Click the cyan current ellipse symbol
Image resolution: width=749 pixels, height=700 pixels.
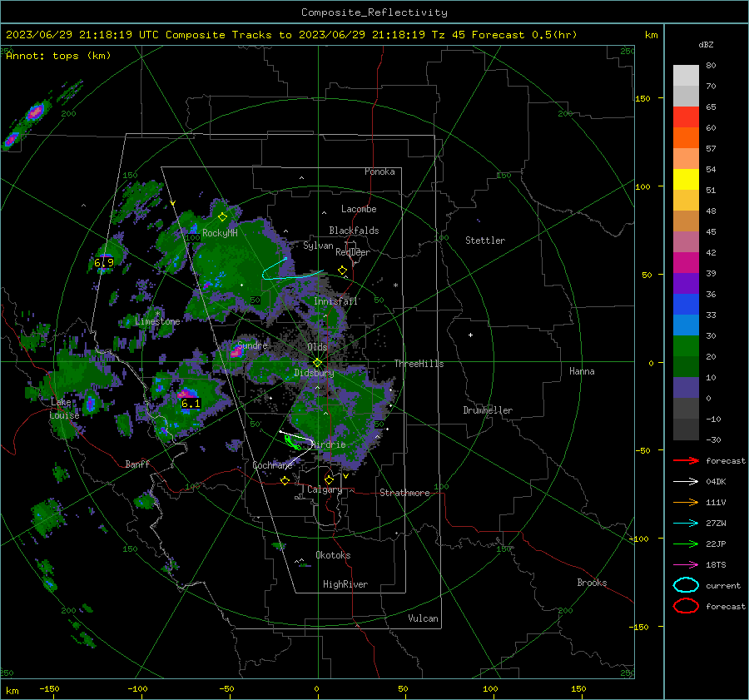686,585
